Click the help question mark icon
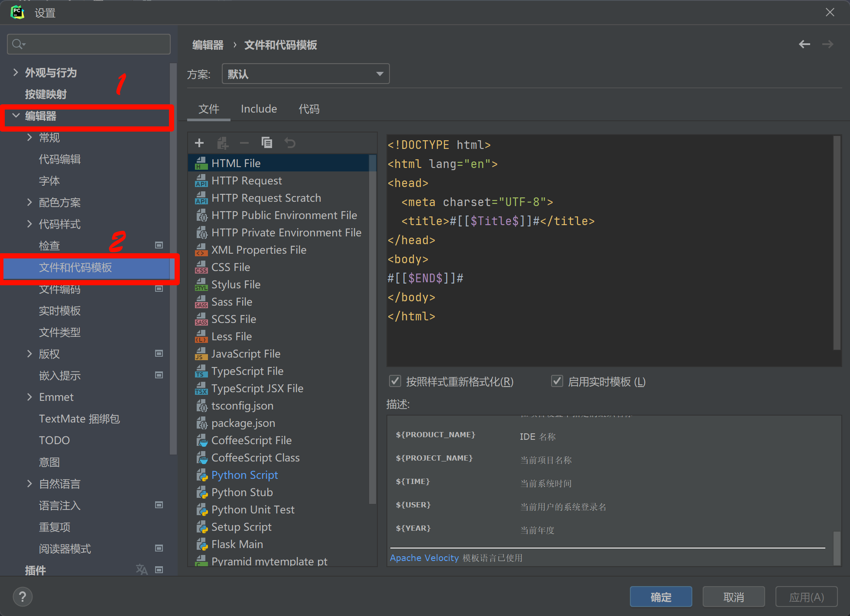Screen dimensions: 850x616 (23, 597)
